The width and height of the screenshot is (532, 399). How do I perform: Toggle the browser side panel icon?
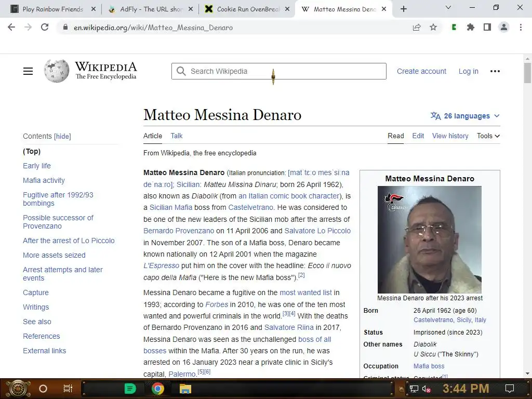point(487,28)
